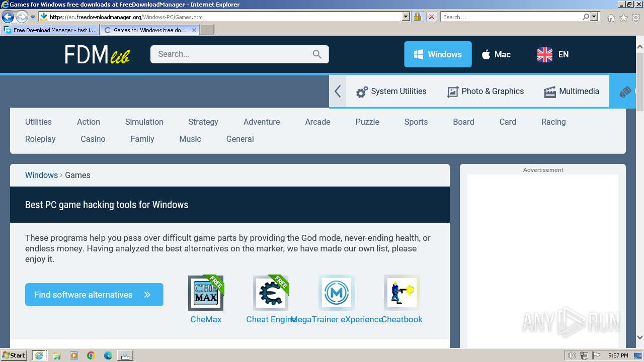Click the Action Center flag icon
This screenshot has width=644, height=362.
(596, 355)
